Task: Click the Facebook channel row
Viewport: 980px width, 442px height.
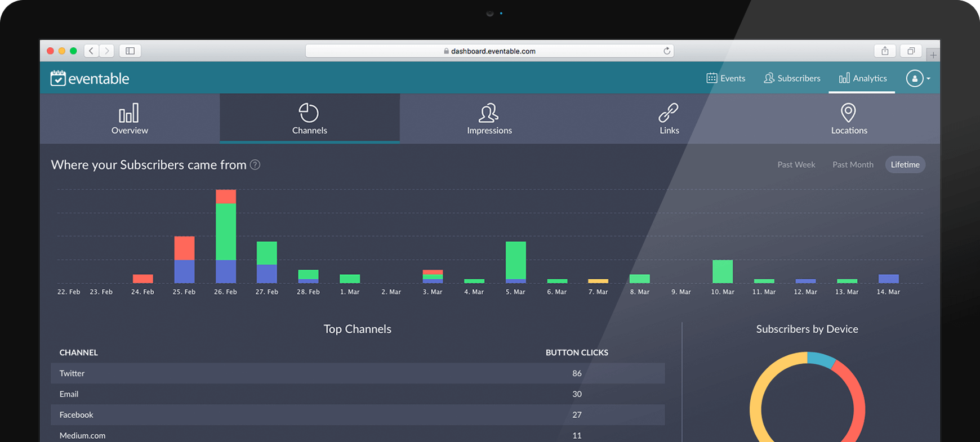Action: (x=358, y=414)
